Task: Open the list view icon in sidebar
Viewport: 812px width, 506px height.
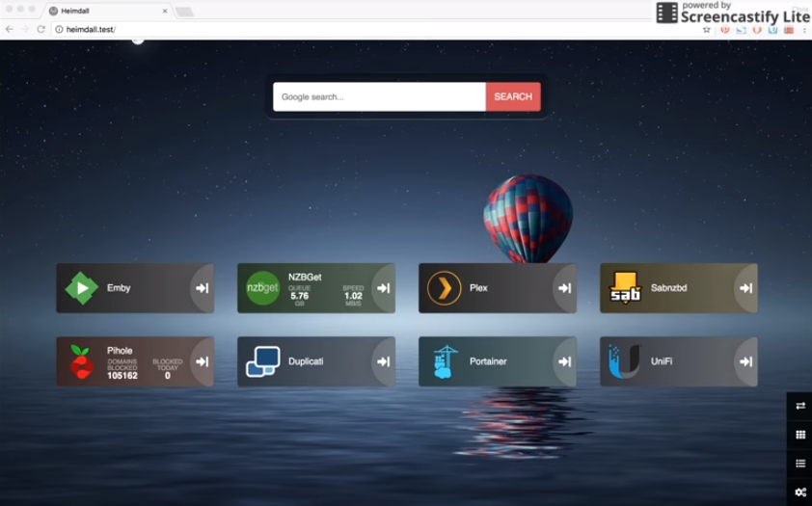Action: [800, 464]
